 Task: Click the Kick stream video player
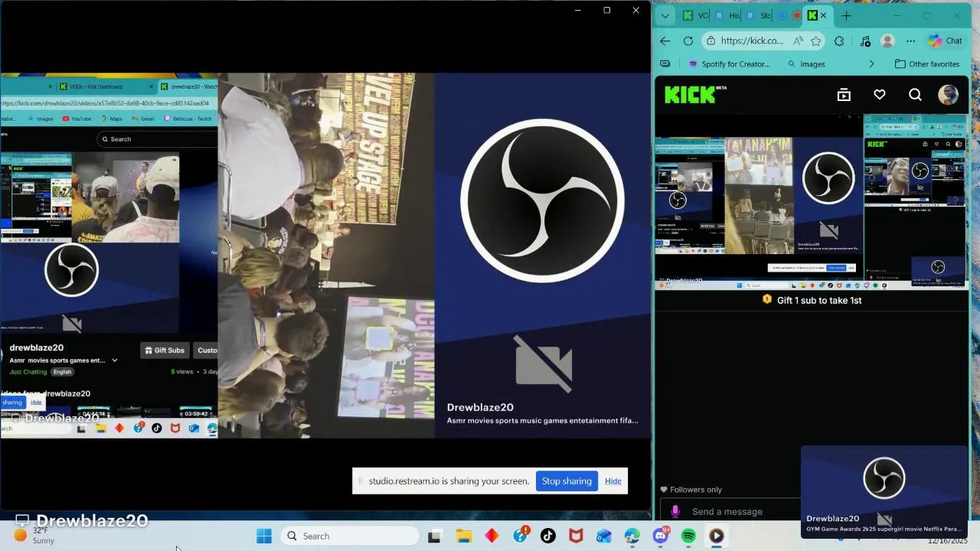click(x=812, y=202)
